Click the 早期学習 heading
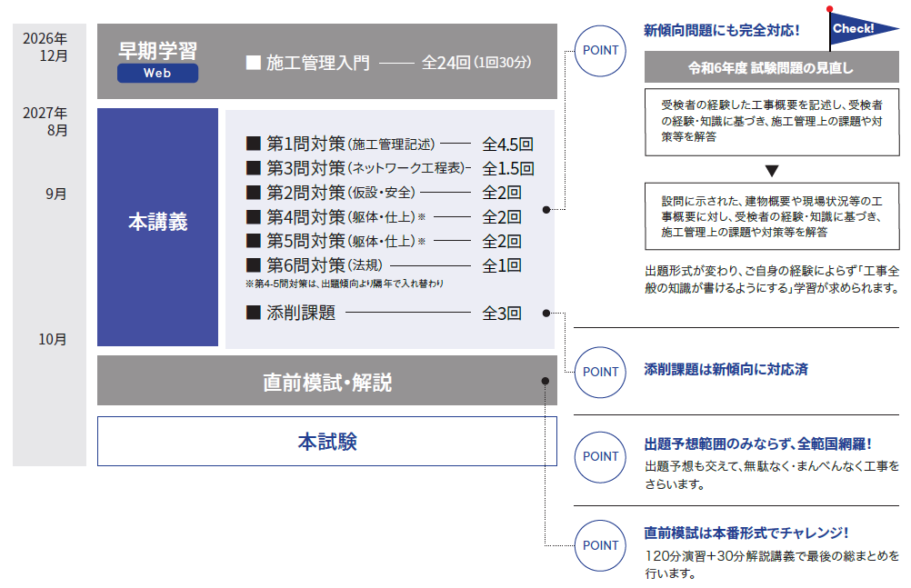911x588 pixels. tap(157, 51)
